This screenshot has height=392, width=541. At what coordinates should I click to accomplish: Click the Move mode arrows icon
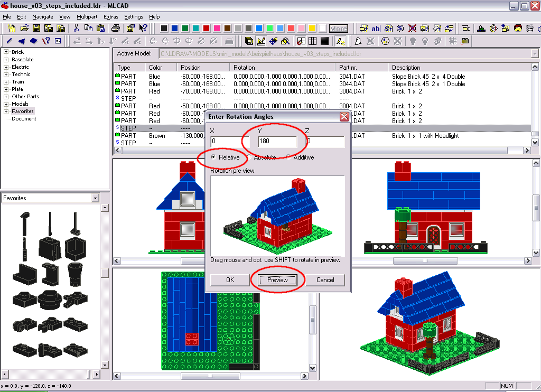[273, 41]
